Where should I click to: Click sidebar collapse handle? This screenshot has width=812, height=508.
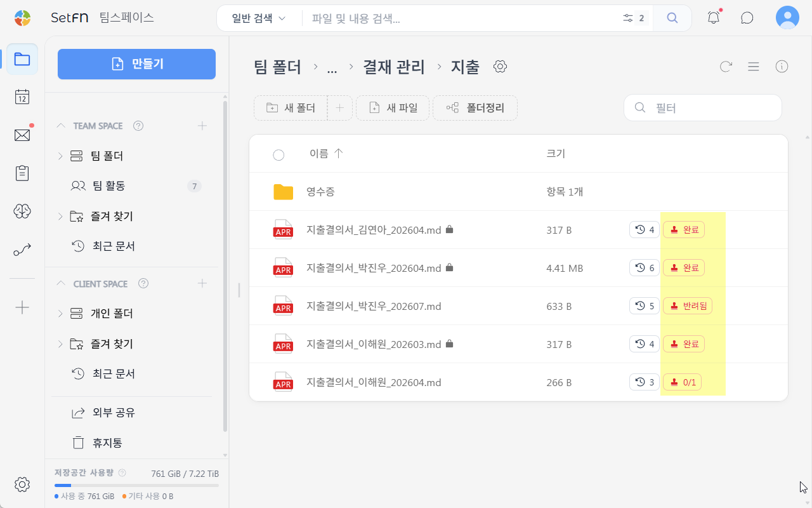tap(239, 290)
